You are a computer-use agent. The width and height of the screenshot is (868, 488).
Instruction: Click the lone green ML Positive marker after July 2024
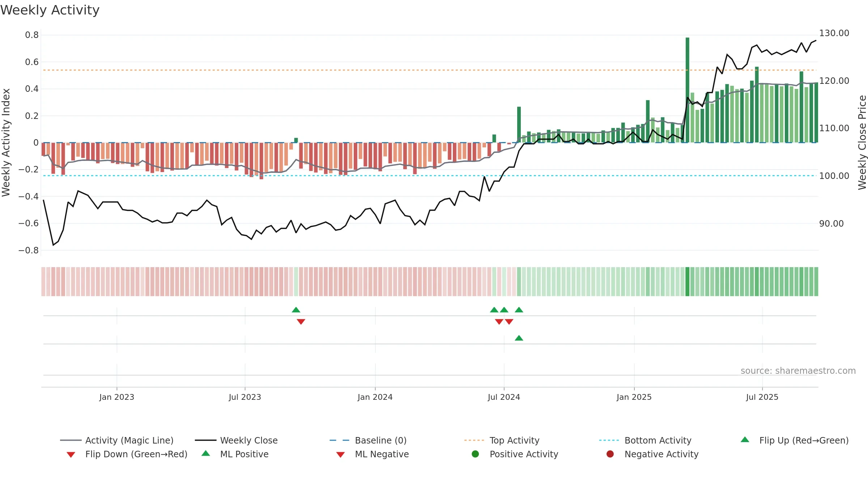(x=519, y=338)
